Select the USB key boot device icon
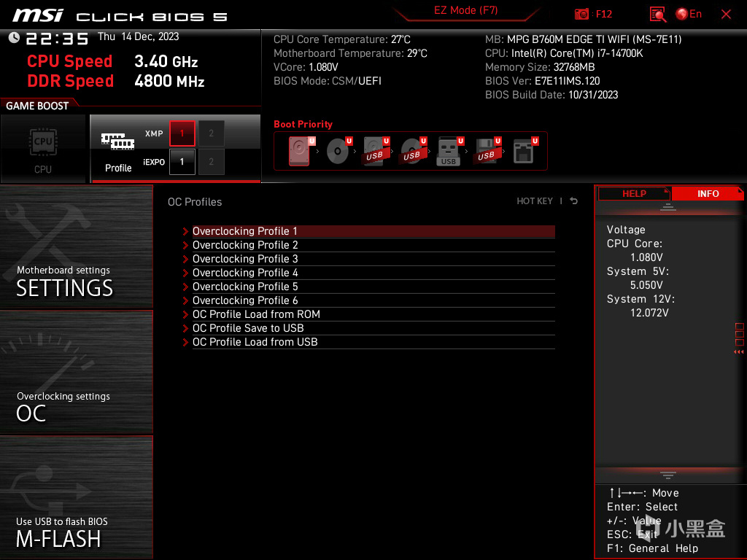 tap(450, 152)
